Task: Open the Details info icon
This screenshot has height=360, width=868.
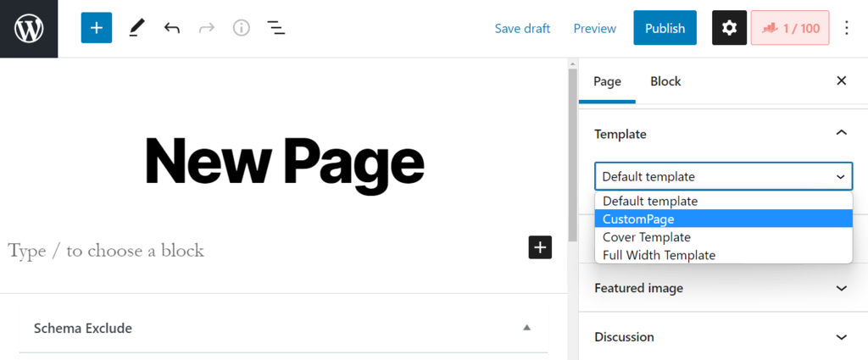Action: 242,29
